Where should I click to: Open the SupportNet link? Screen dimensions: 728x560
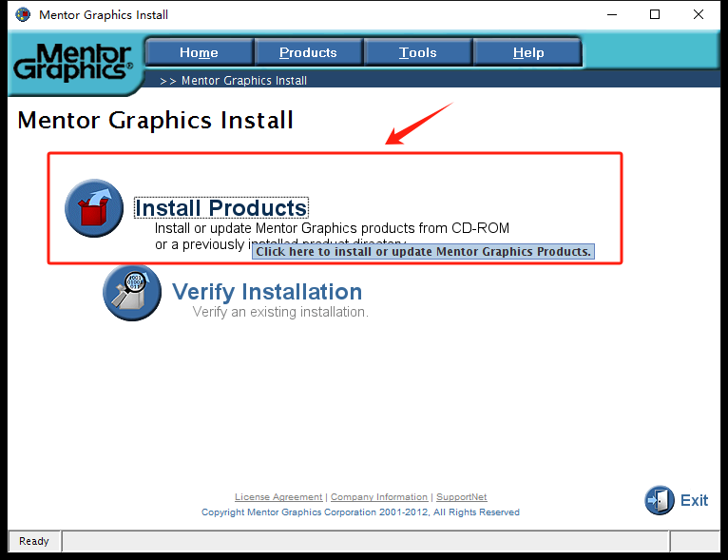click(462, 497)
